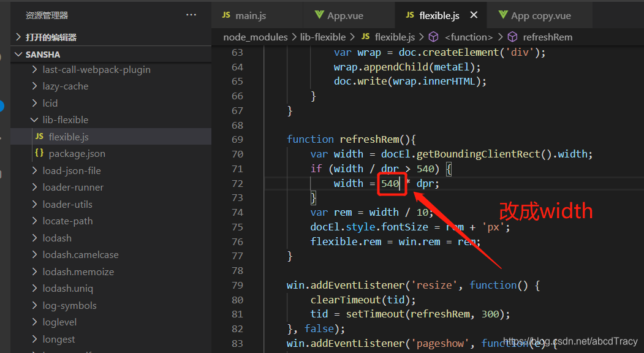Click <function> breadcrumb segment
The width and height of the screenshot is (644, 353).
[469, 37]
